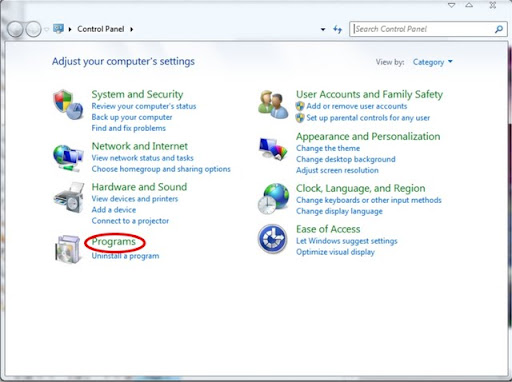Click the Add a device link
This screenshot has height=382, width=512.
(x=114, y=210)
